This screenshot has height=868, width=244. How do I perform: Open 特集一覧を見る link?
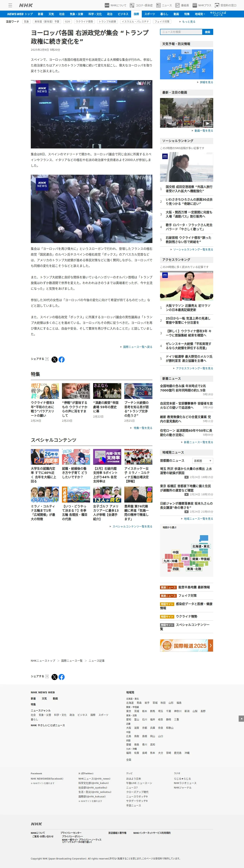(x=141, y=428)
